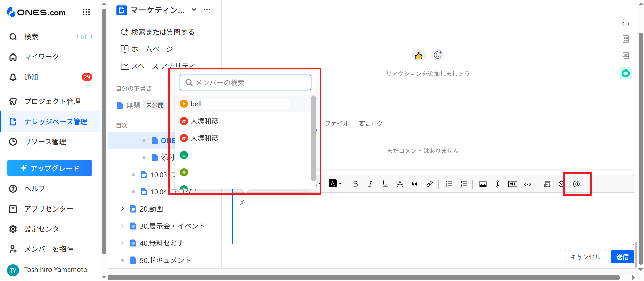Toggle underline formatting

(385, 184)
